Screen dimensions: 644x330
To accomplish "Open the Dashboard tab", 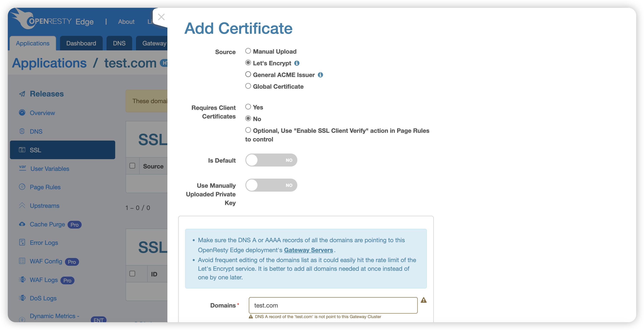I will pyautogui.click(x=81, y=43).
